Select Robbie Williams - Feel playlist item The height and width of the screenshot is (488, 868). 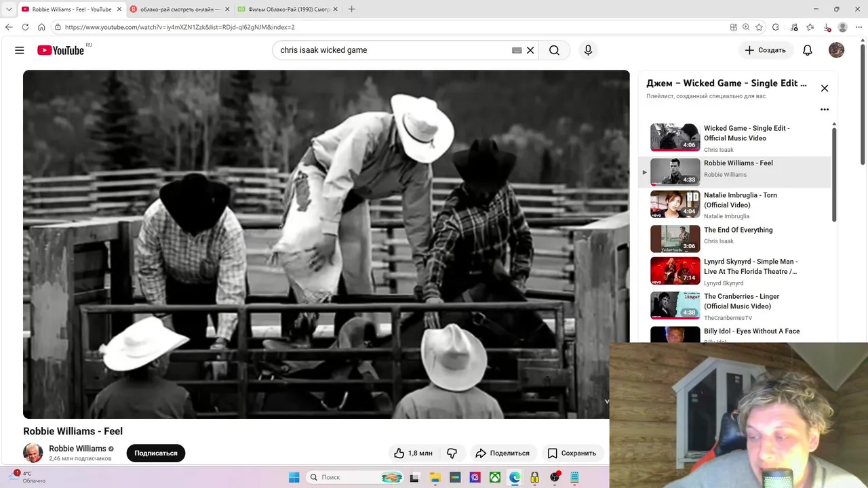(x=734, y=172)
